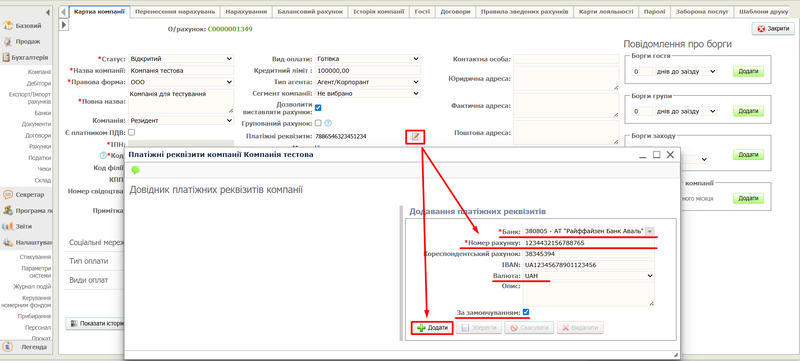Click the Кореспондентський рахунок field
Screen dimensions: 800x361
[x=588, y=253]
